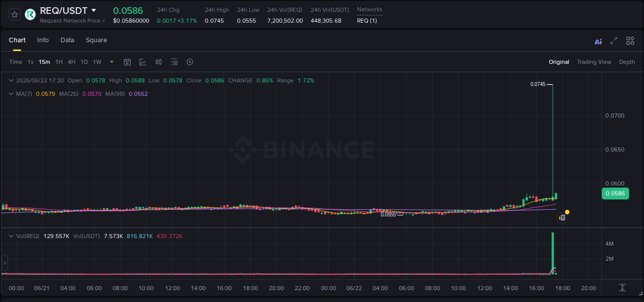Screen dimensions: 644x302
Task: Open the chart display settings icon
Action: click(174, 62)
